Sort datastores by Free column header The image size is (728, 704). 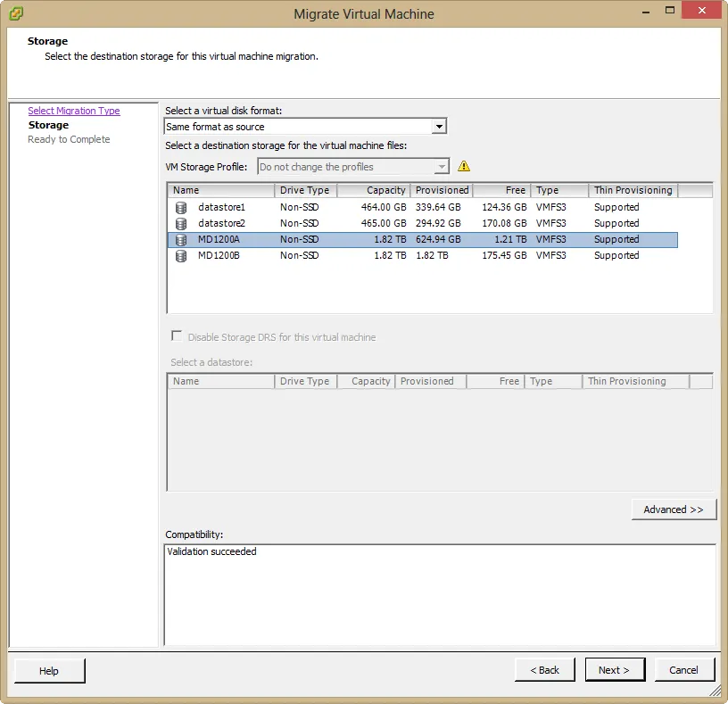[x=501, y=190]
